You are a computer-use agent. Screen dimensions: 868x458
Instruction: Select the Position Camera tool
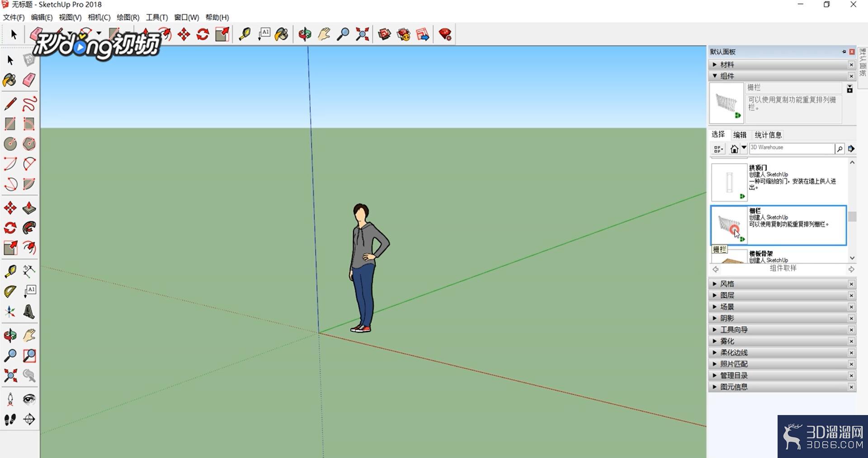click(x=10, y=399)
